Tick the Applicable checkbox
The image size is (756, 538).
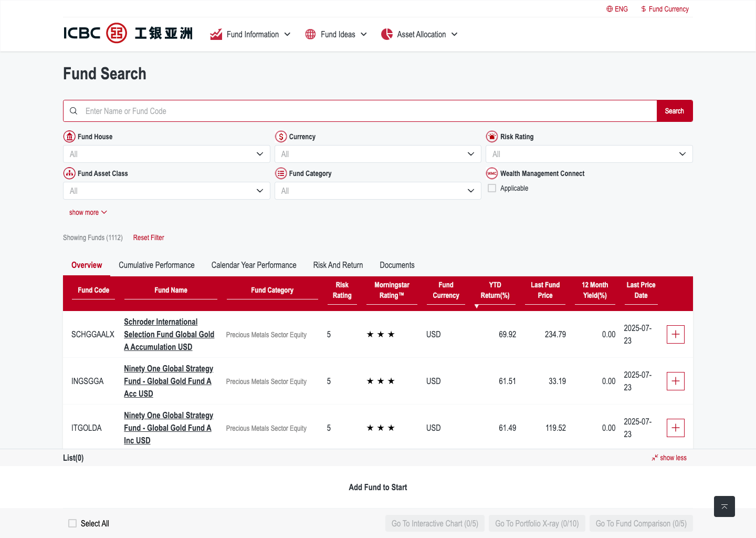492,188
